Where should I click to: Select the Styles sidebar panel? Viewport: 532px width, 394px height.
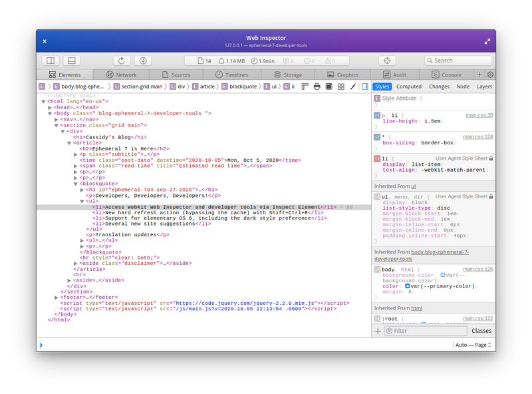382,87
